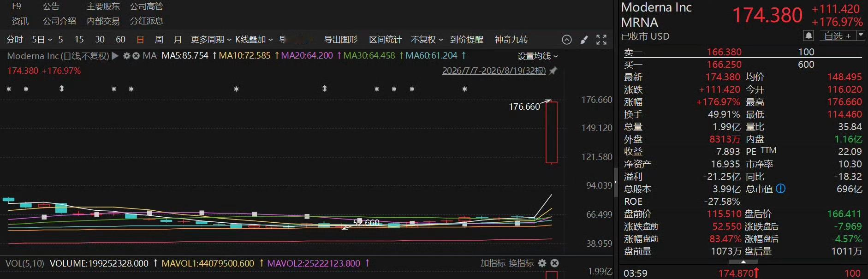This screenshot has width=868, height=279.
Task: Close the volume indicator with X icon
Action: [x=555, y=263]
